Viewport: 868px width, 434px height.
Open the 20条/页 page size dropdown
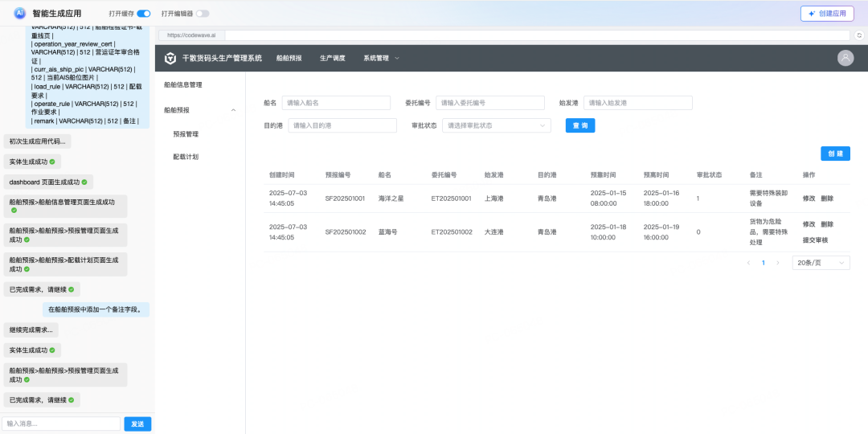click(821, 263)
